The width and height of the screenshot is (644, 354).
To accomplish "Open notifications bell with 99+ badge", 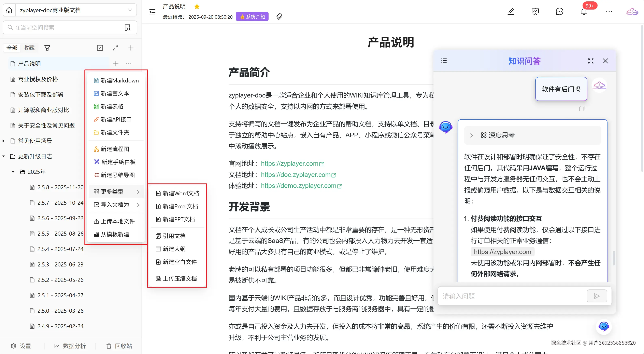I will (584, 12).
